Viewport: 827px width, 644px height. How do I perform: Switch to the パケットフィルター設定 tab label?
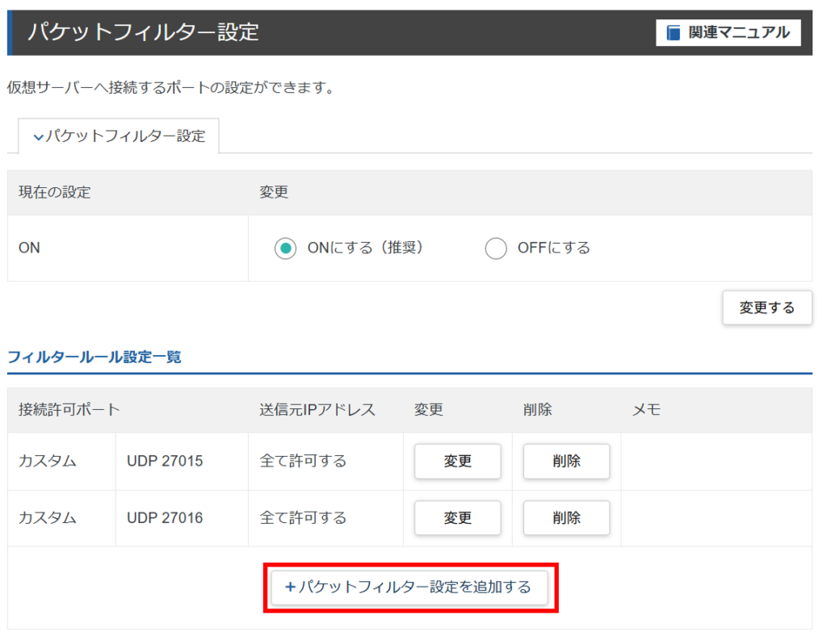point(125,136)
